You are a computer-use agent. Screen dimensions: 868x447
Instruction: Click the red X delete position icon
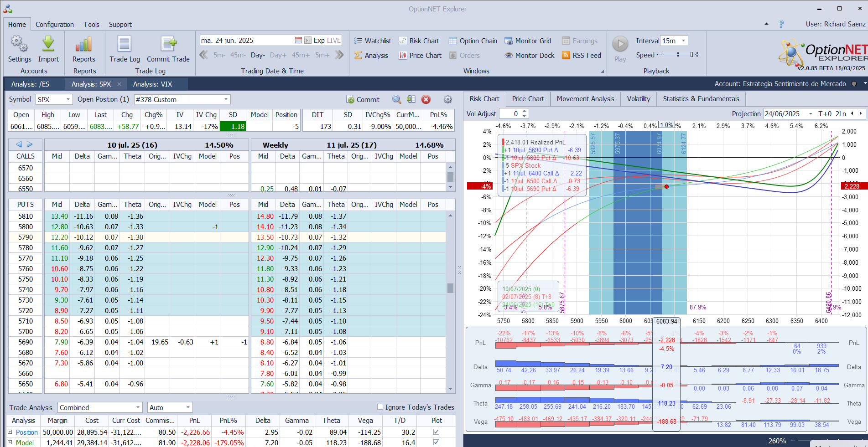tap(426, 99)
